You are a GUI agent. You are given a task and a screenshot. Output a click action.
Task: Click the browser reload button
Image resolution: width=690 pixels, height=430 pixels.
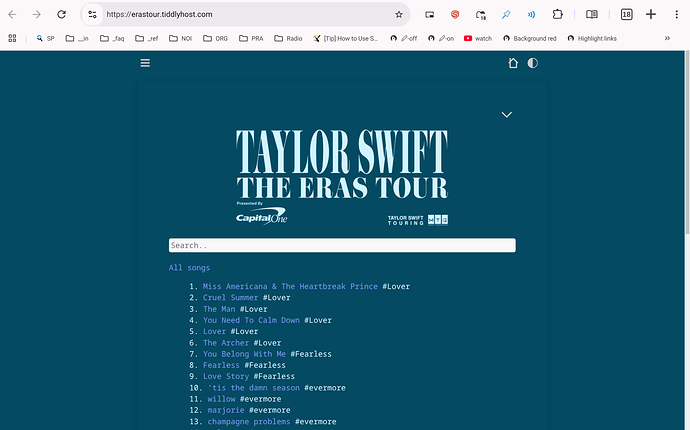62,15
